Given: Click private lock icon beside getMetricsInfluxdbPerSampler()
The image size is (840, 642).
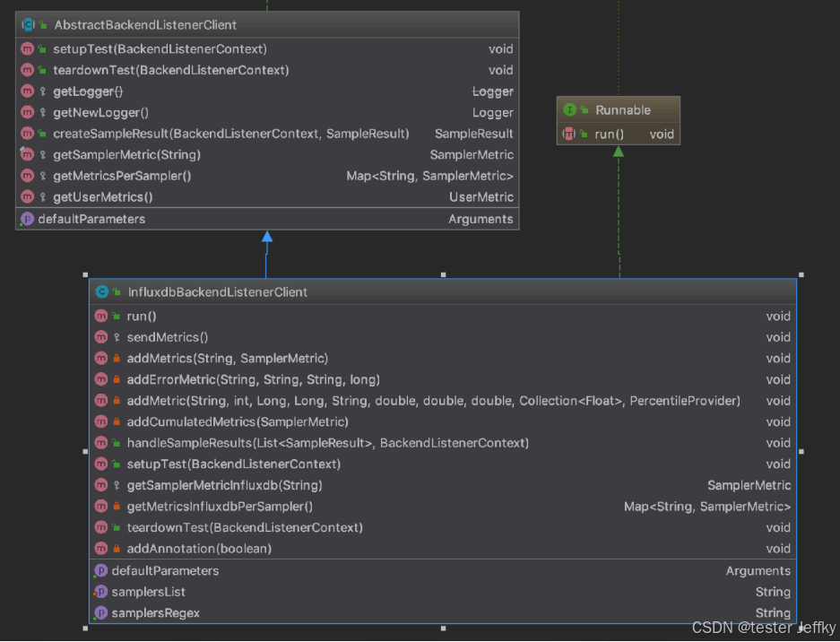Looking at the screenshot, I should 117,507.
